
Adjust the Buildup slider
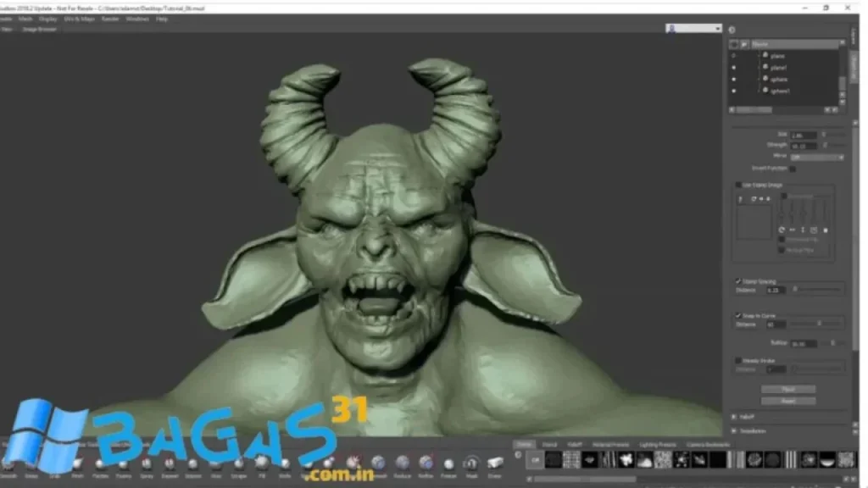click(832, 343)
